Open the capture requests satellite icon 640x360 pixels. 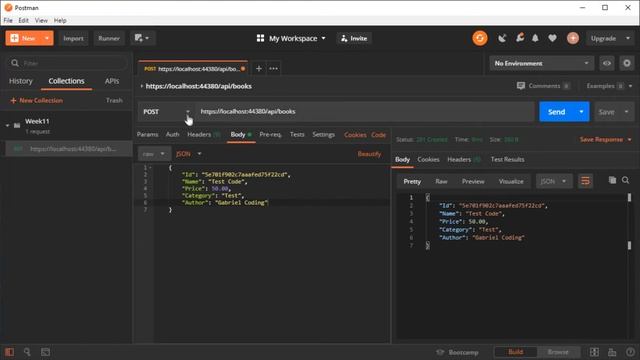click(502, 38)
